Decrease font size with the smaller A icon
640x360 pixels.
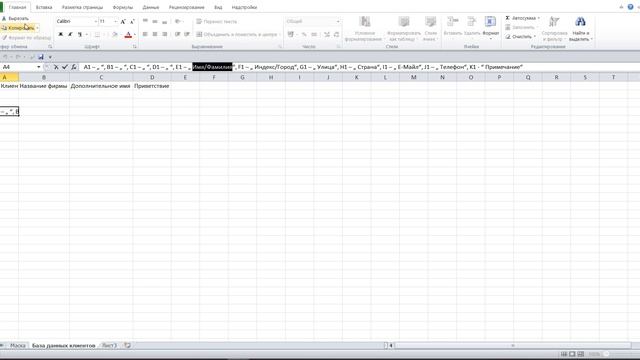(132, 21)
